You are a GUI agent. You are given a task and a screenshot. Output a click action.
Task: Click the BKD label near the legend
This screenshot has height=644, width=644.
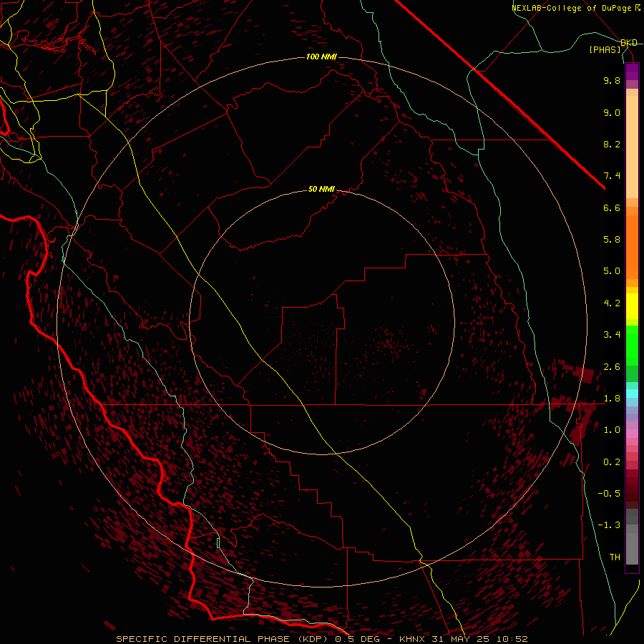point(629,43)
